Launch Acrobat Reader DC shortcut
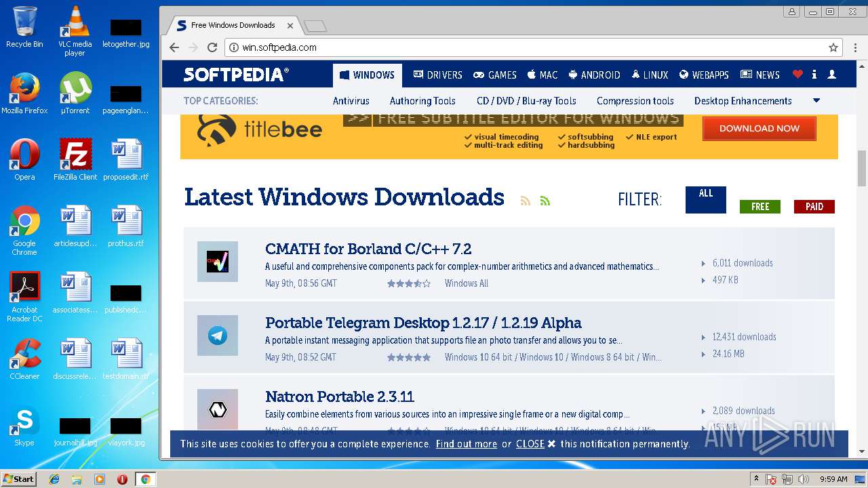 [x=24, y=297]
